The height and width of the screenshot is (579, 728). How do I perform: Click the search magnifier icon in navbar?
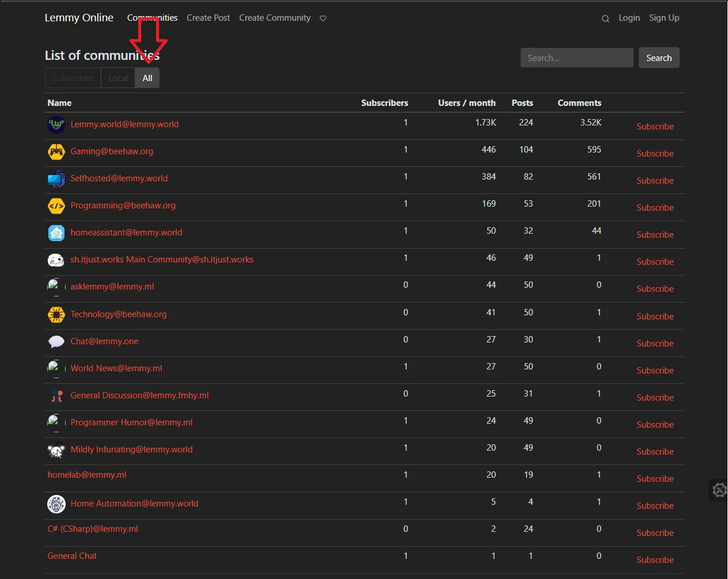pos(605,18)
